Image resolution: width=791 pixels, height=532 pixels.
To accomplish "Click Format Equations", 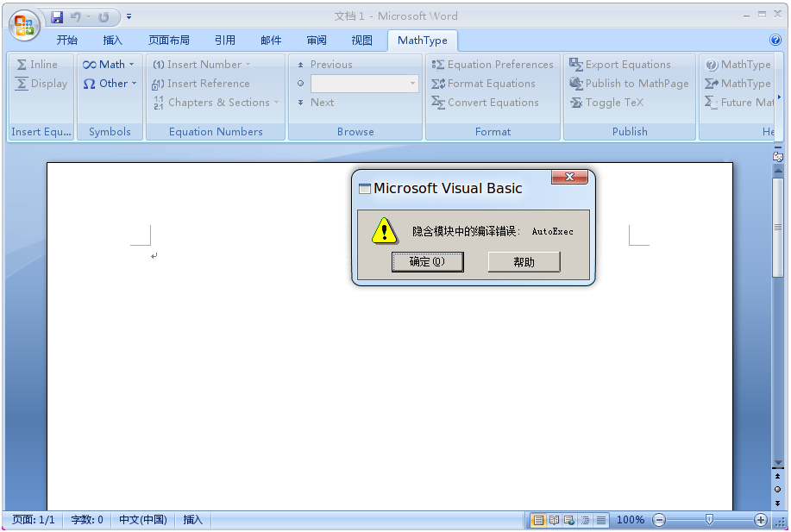I will click(x=483, y=83).
